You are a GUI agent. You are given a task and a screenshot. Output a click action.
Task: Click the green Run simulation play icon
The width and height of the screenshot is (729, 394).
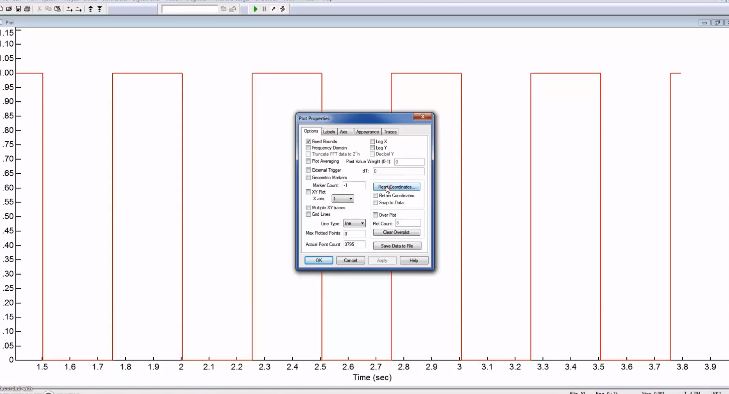pos(255,9)
